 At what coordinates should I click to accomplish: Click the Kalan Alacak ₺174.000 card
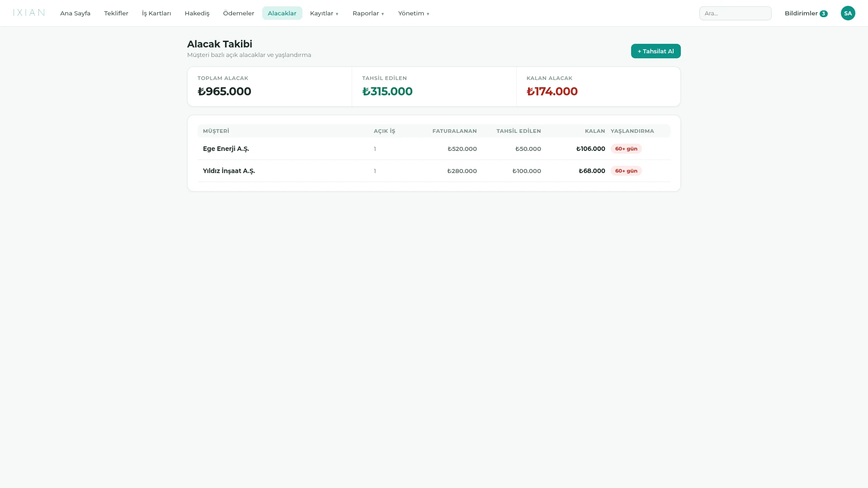pyautogui.click(x=598, y=87)
